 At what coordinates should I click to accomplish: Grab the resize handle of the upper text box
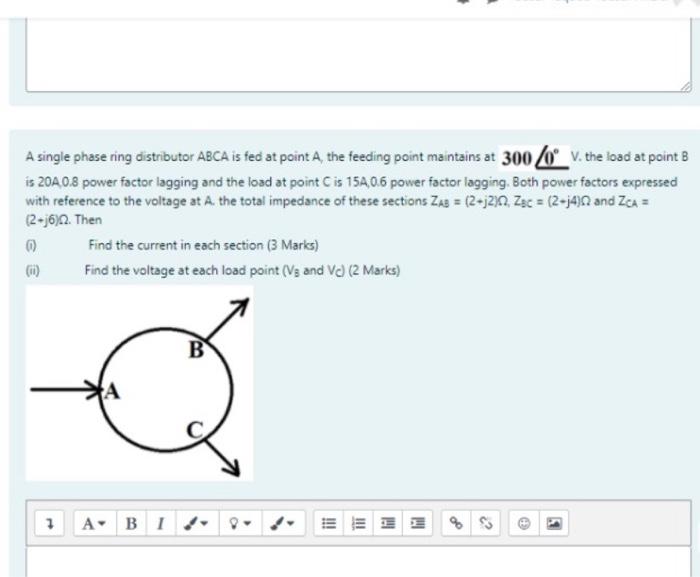click(x=687, y=87)
